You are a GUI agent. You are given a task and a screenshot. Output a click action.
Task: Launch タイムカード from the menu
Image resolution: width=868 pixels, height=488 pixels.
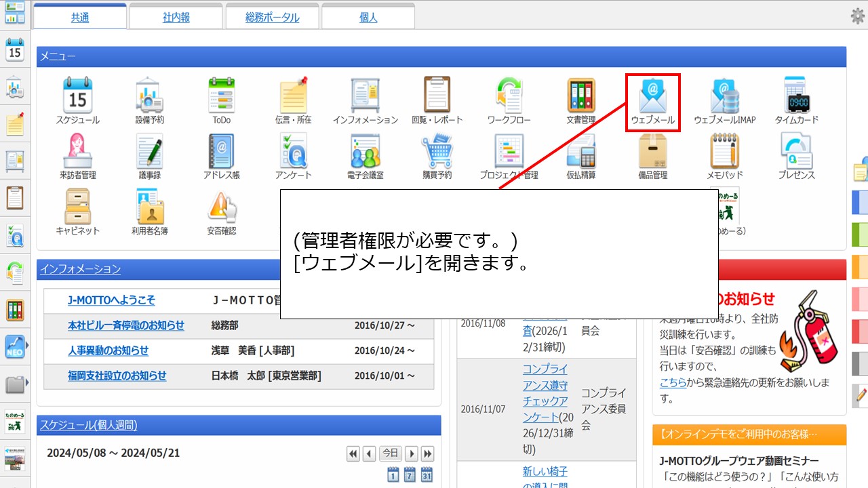[797, 101]
